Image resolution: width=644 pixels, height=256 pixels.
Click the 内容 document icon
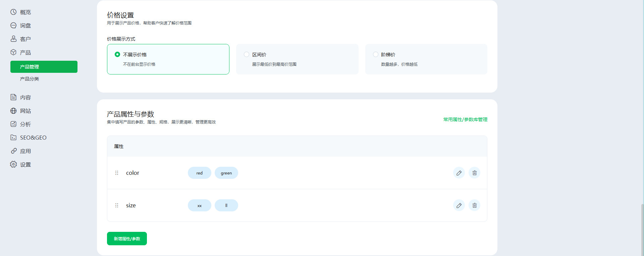pos(13,97)
